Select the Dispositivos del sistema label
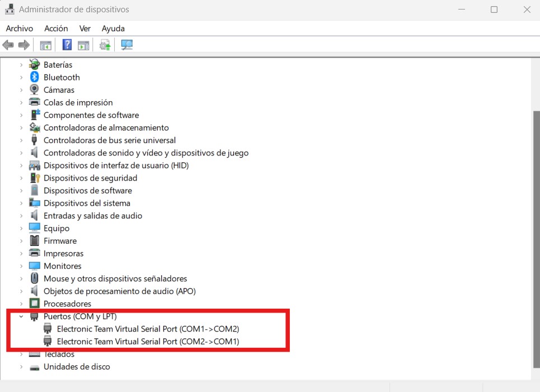Viewport: 540px width, 392px height. [87, 203]
